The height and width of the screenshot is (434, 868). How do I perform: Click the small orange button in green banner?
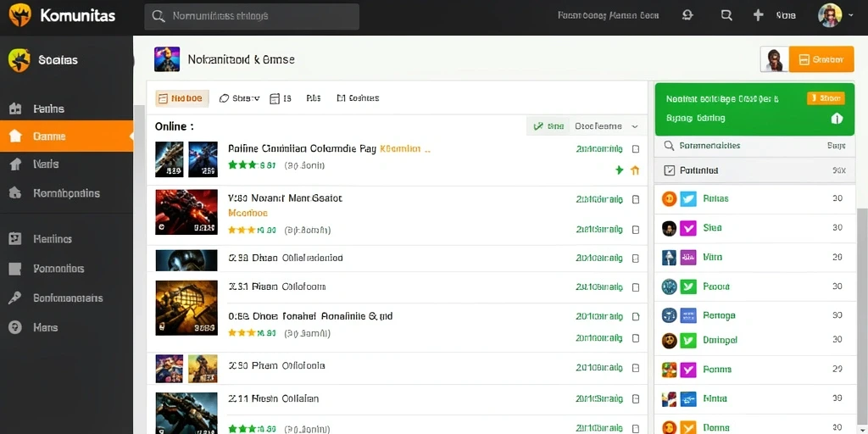pyautogui.click(x=826, y=98)
